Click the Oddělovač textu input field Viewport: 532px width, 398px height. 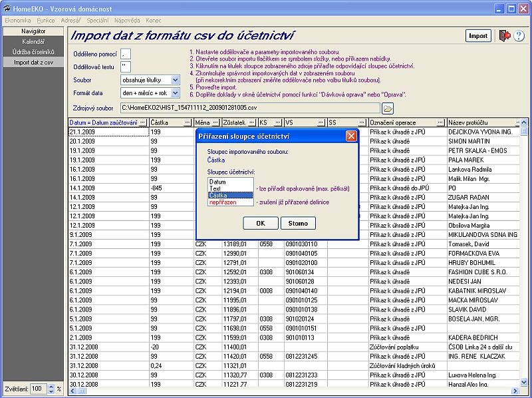coord(126,67)
